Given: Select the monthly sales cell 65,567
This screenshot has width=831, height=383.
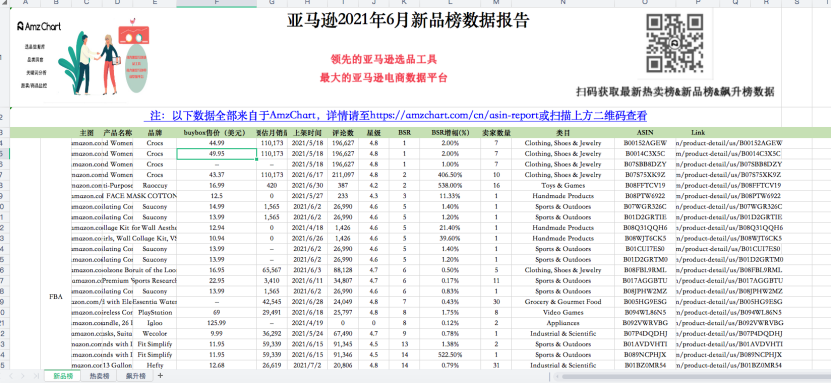Looking at the screenshot, I should click(x=272, y=270).
